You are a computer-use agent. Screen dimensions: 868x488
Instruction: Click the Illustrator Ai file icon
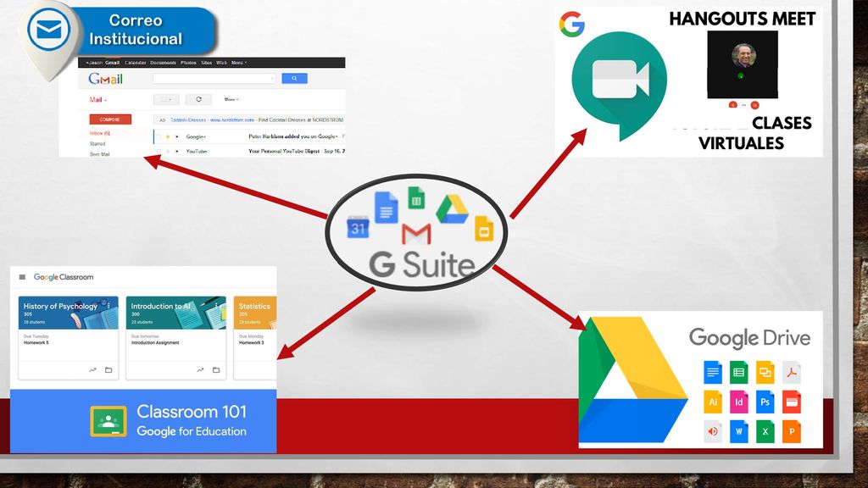point(712,402)
